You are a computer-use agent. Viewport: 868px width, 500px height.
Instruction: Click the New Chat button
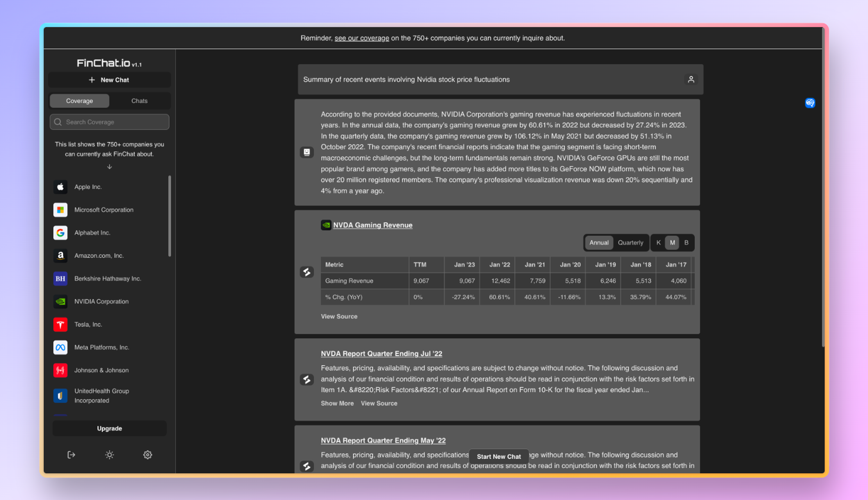click(x=109, y=80)
